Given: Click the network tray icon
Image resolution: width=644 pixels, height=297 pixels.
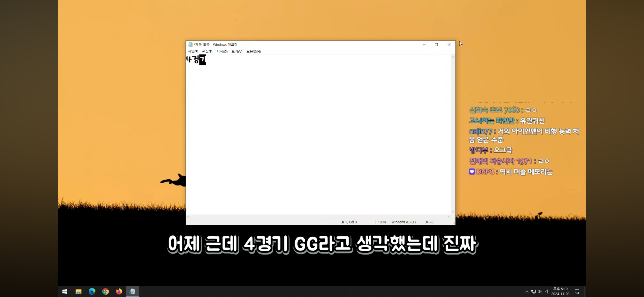Looking at the screenshot, I should 533,291.
